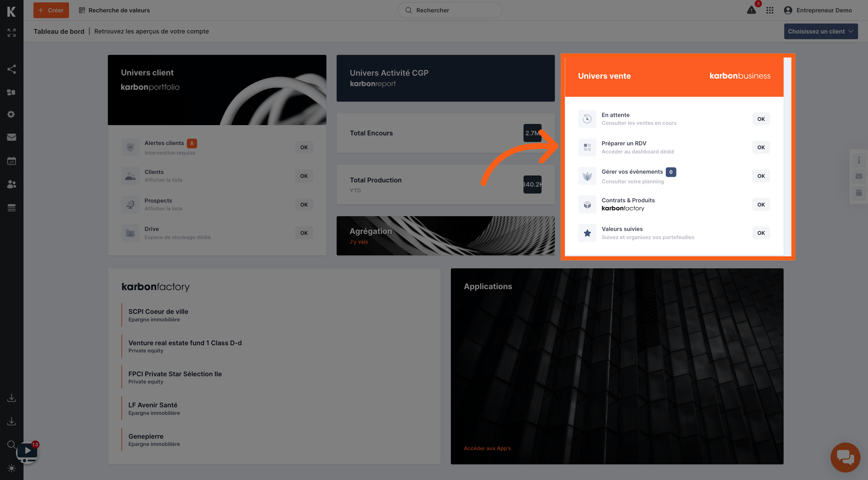Image resolution: width=868 pixels, height=480 pixels.
Task: Click the Tableau de bord breadcrumb title
Action: pos(59,31)
